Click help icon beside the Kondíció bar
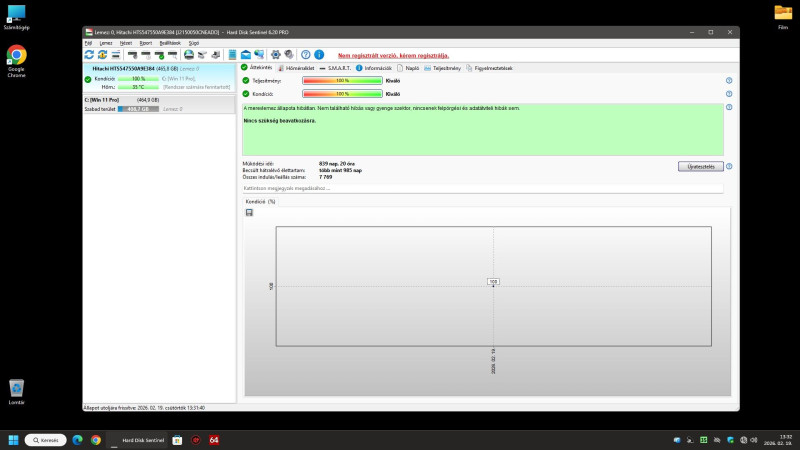 click(729, 94)
